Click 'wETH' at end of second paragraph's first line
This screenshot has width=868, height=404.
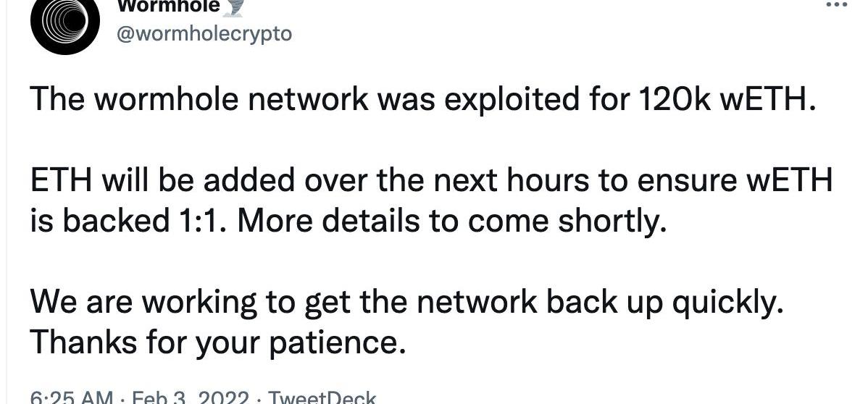click(796, 181)
